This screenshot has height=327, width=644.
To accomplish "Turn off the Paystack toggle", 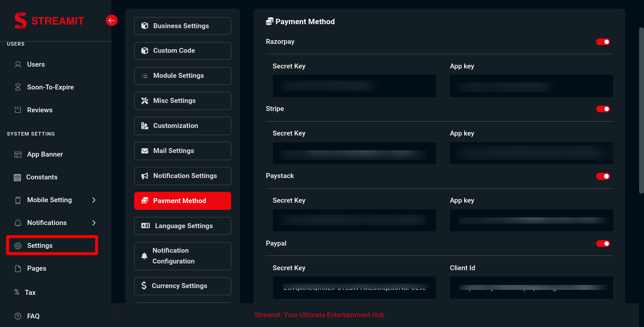I will pos(603,176).
